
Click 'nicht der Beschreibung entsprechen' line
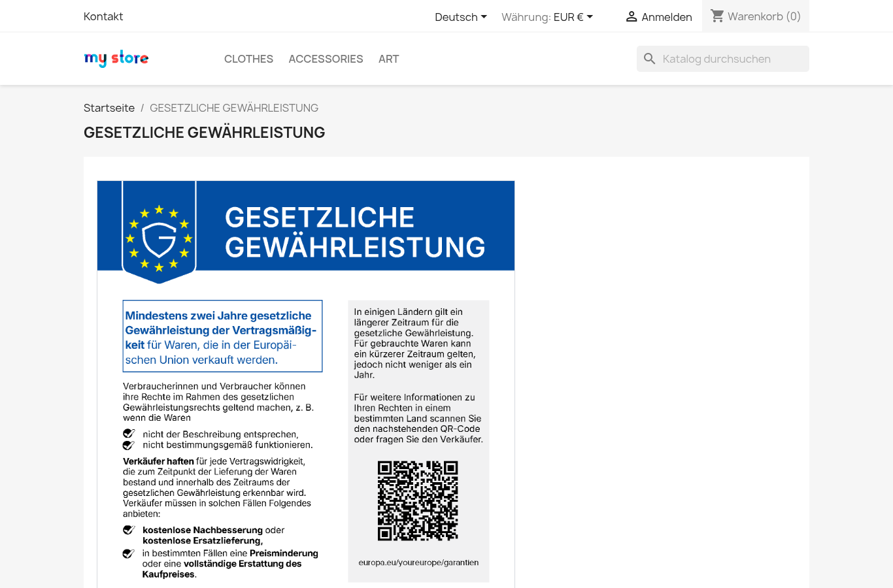[x=220, y=434]
